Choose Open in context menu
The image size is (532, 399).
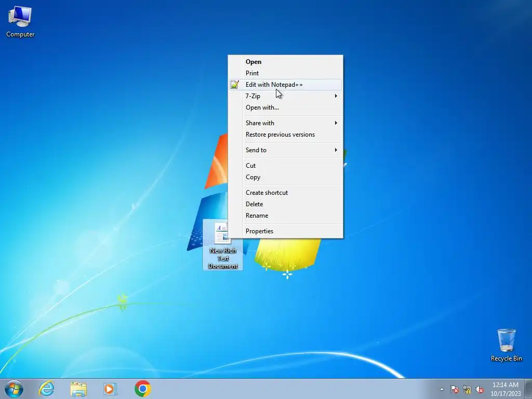coord(285,62)
